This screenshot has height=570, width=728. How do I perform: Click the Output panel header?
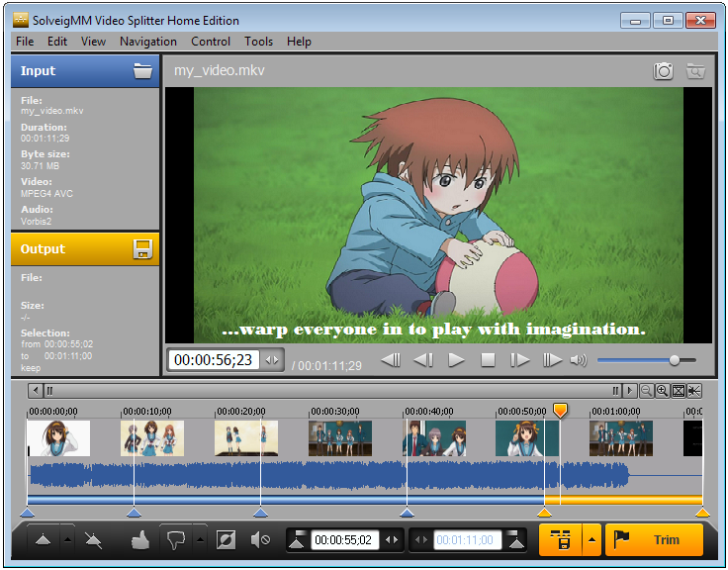tap(85, 249)
